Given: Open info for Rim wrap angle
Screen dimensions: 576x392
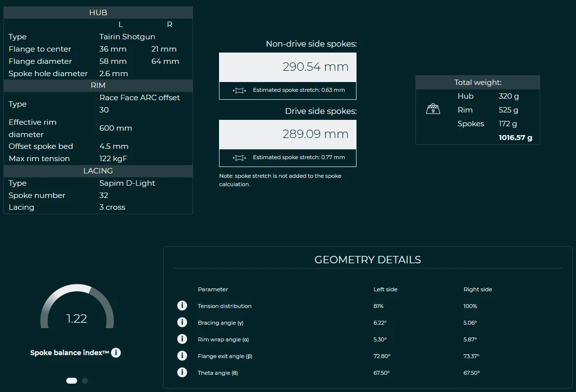Looking at the screenshot, I should click(x=182, y=339).
